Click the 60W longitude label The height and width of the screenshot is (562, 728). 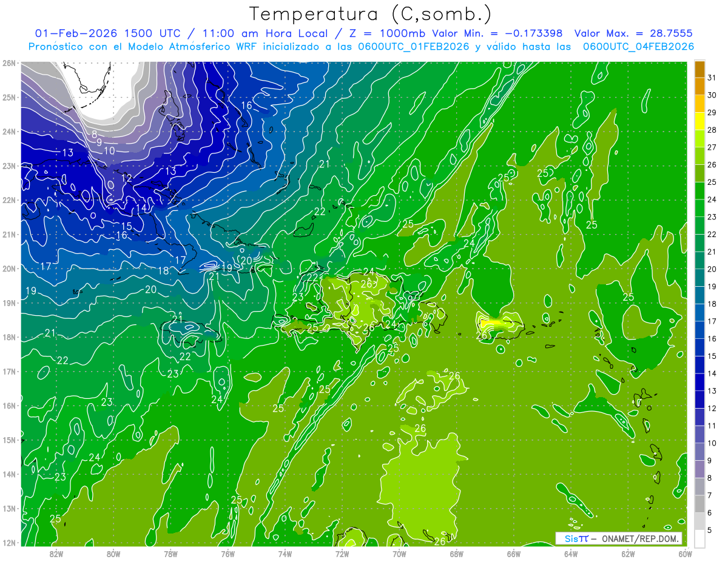pyautogui.click(x=685, y=554)
